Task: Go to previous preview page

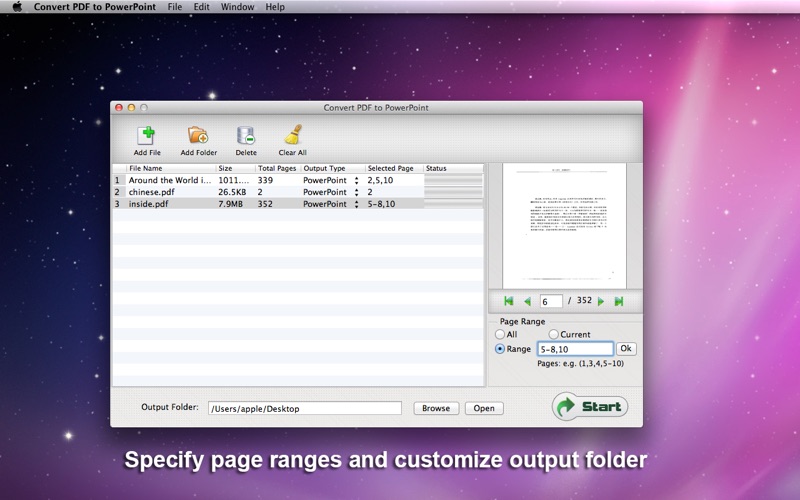Action: click(x=528, y=302)
